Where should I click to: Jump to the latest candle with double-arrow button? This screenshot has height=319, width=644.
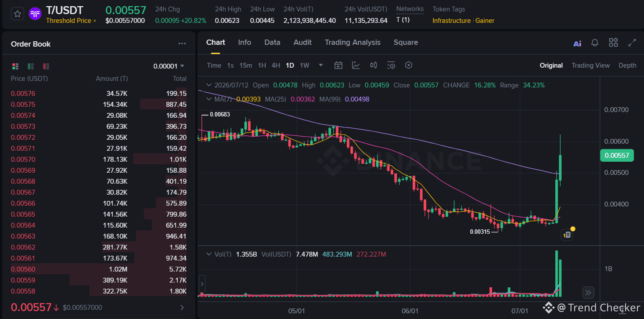[588, 292]
